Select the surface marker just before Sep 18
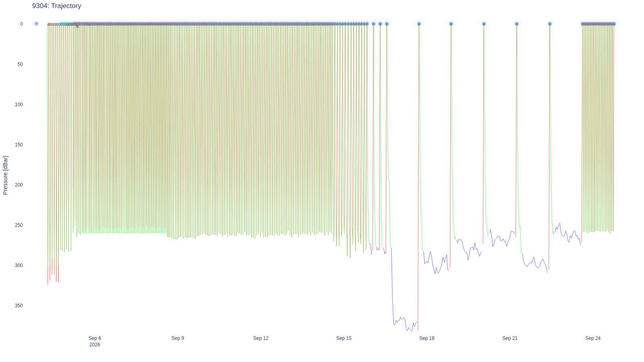 [x=419, y=24]
